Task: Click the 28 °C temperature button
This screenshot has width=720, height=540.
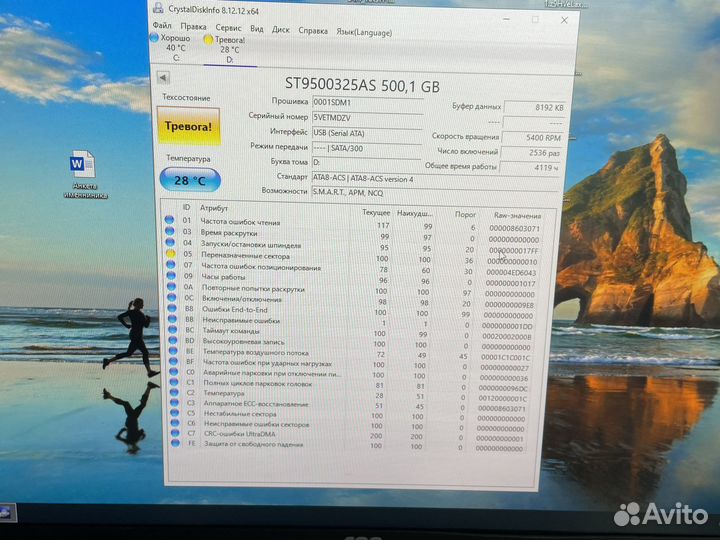Action: [190, 181]
